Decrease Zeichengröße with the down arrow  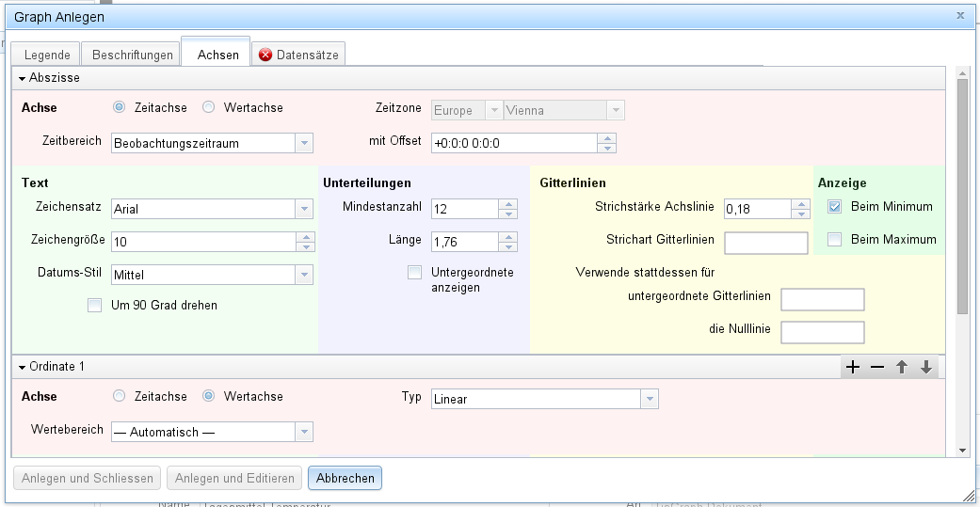click(x=306, y=246)
